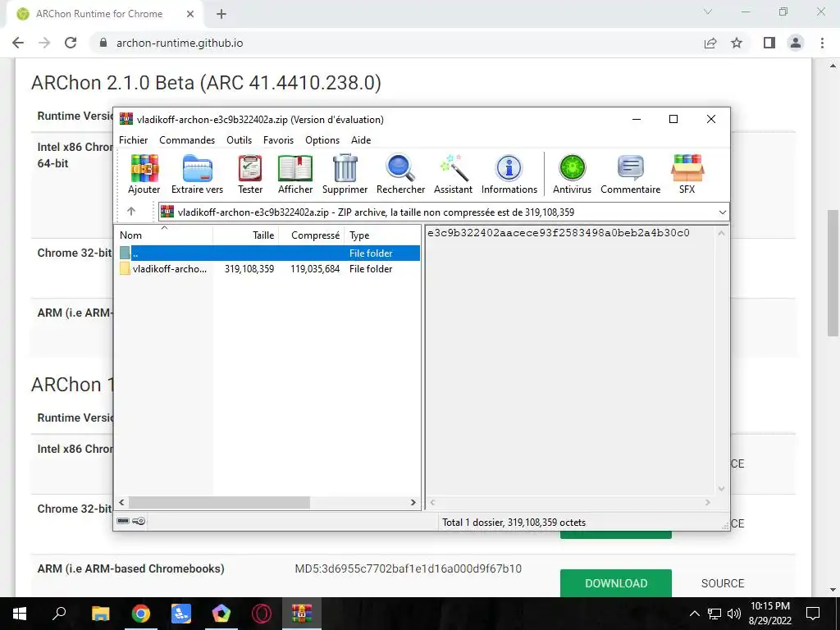Click Chrome back navigation arrow

pos(18,43)
